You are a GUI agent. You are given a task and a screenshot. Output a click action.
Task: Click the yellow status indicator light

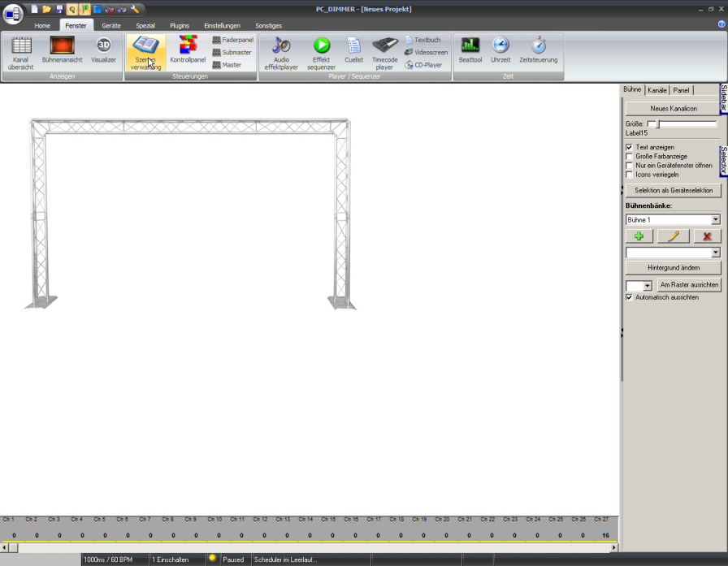[x=212, y=558]
